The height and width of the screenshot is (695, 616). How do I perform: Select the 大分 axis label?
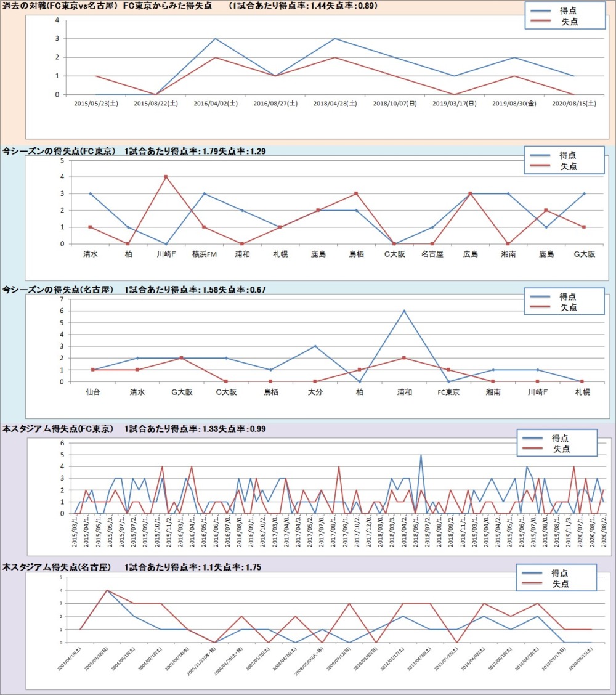pos(315,391)
